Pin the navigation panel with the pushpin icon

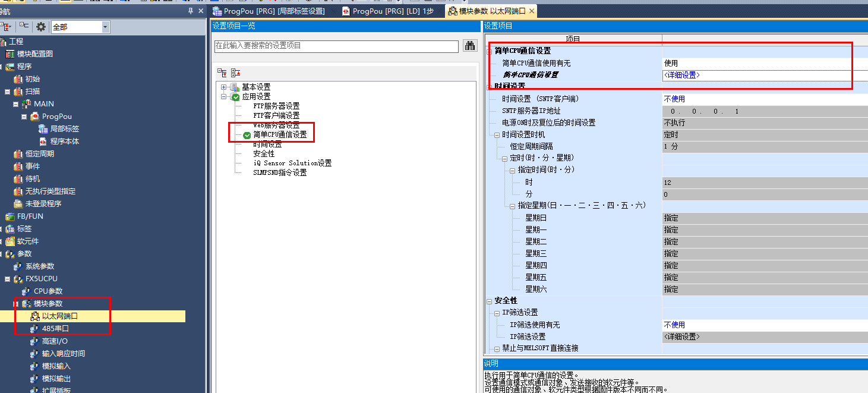point(191,11)
